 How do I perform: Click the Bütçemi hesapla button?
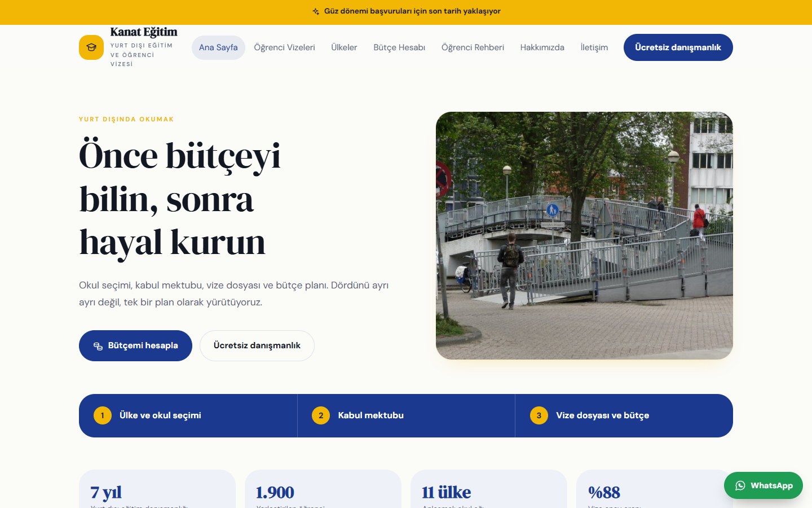(x=135, y=345)
